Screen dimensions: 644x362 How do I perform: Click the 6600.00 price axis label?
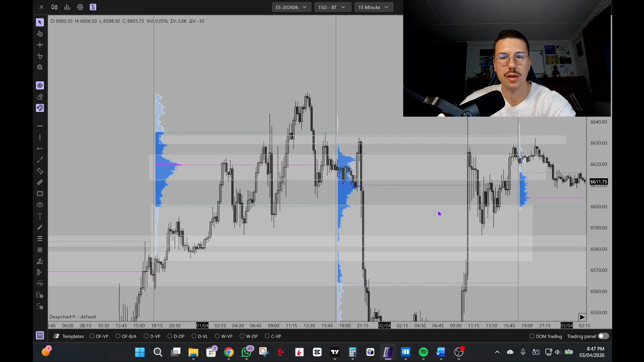(599, 206)
